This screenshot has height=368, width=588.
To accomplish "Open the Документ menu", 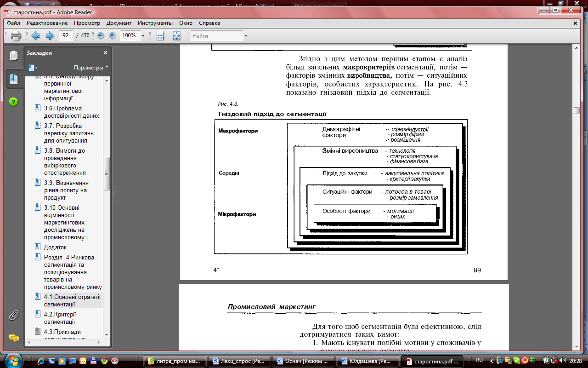I will [119, 23].
